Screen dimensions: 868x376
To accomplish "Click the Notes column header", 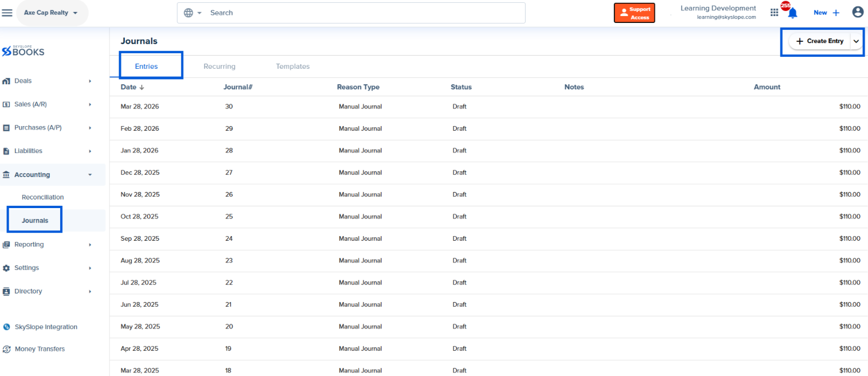I will pos(574,87).
